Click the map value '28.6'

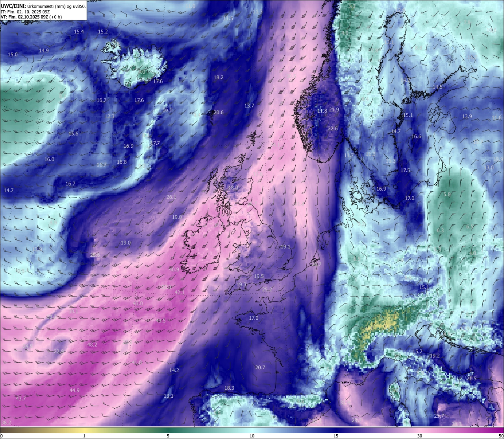click(95, 255)
